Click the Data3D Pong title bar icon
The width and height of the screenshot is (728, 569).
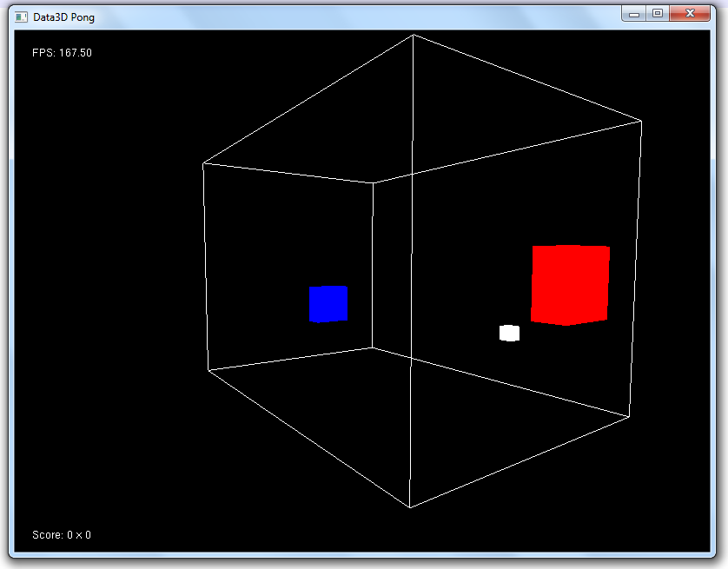(x=21, y=17)
